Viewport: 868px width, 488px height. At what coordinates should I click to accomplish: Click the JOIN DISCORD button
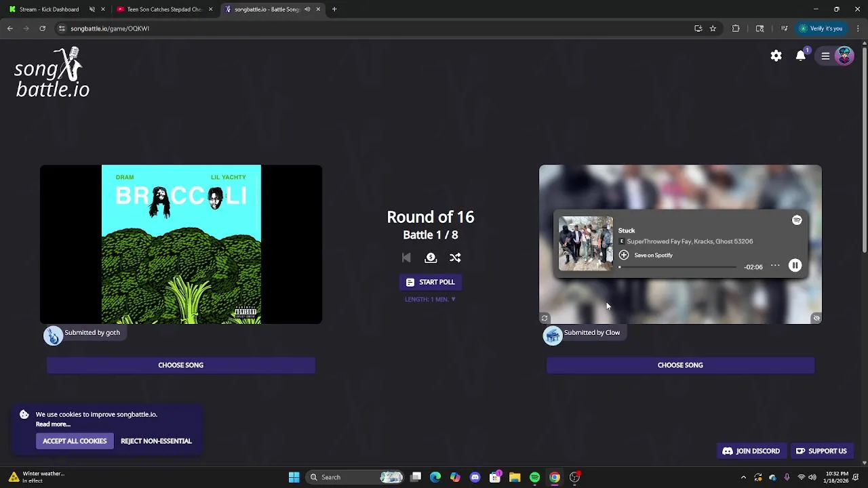(751, 451)
